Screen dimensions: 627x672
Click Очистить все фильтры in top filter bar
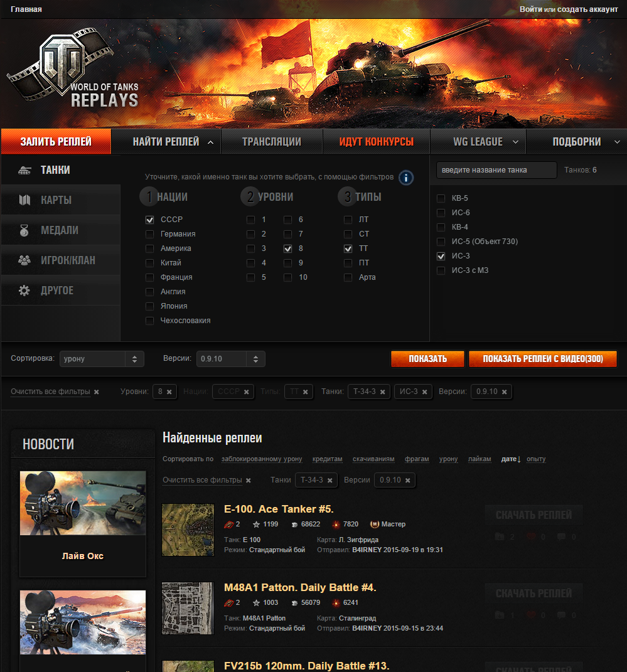(x=51, y=392)
